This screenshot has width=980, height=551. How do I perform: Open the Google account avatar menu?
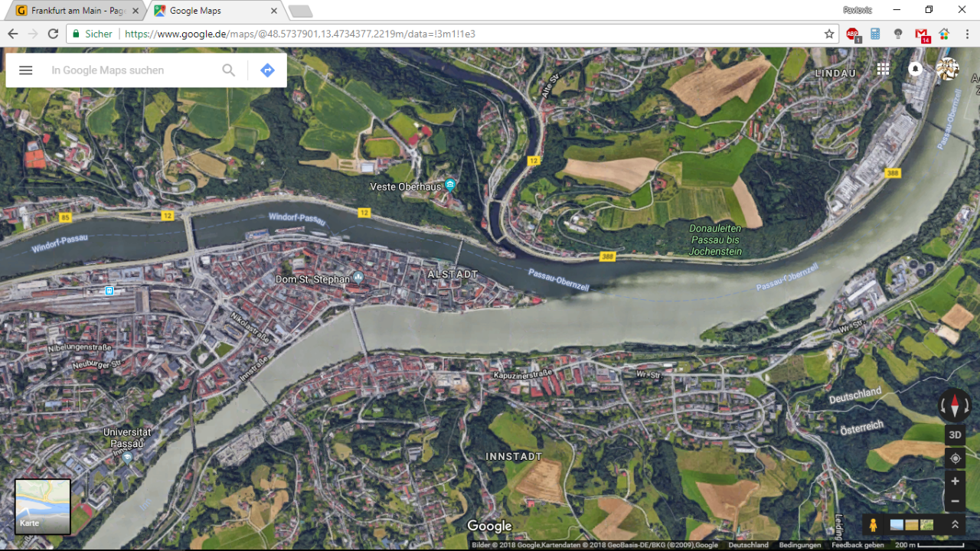947,69
